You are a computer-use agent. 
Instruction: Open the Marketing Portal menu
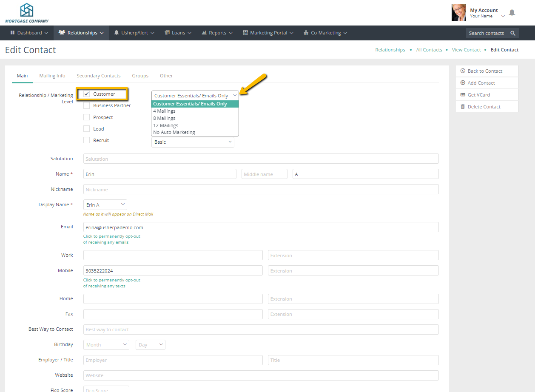(x=268, y=33)
